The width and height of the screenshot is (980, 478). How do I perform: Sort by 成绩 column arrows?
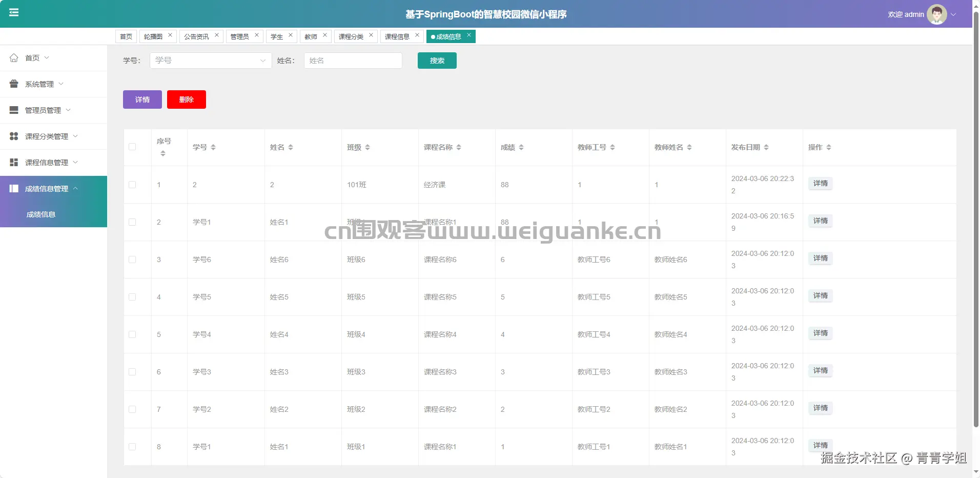[x=521, y=148]
